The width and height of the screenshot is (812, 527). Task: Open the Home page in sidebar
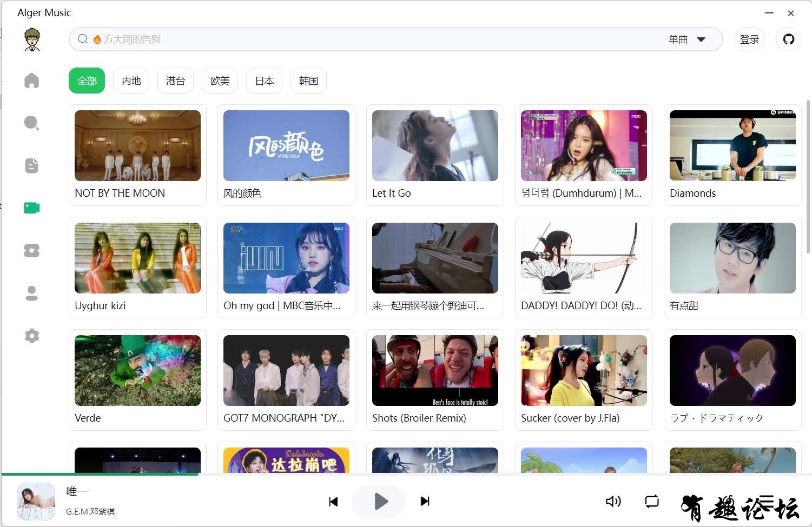[32, 80]
